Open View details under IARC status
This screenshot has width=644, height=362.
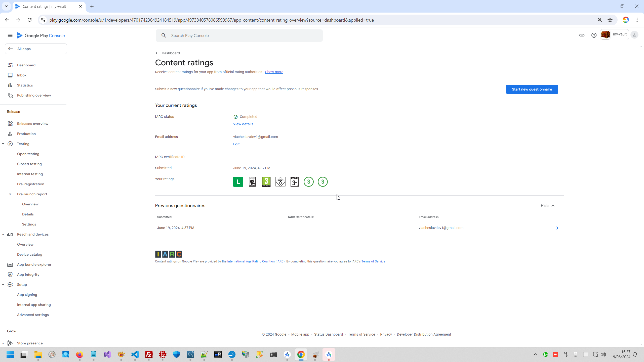(x=243, y=124)
